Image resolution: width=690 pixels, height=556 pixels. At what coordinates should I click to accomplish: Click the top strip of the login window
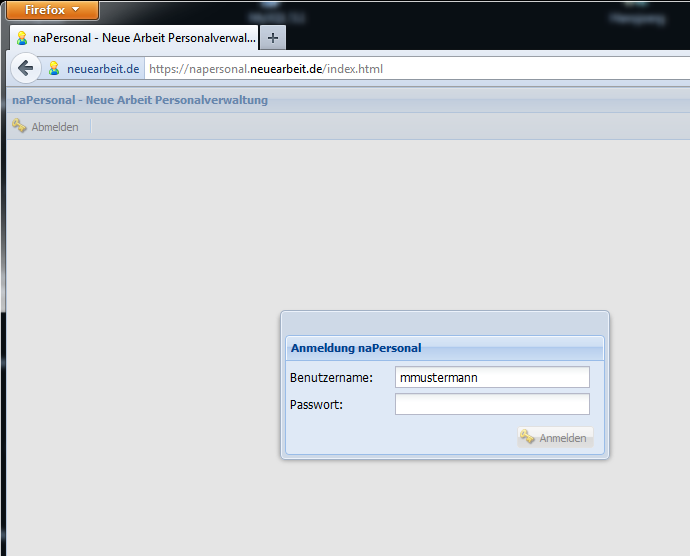[x=444, y=322]
